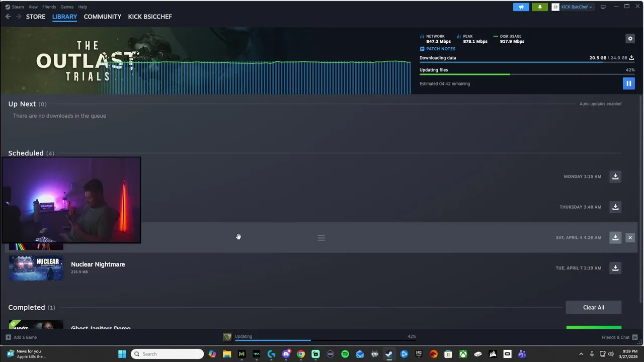Image resolution: width=644 pixels, height=362 pixels.
Task: Start the Nuclear Nightmare download now
Action: pyautogui.click(x=615, y=268)
